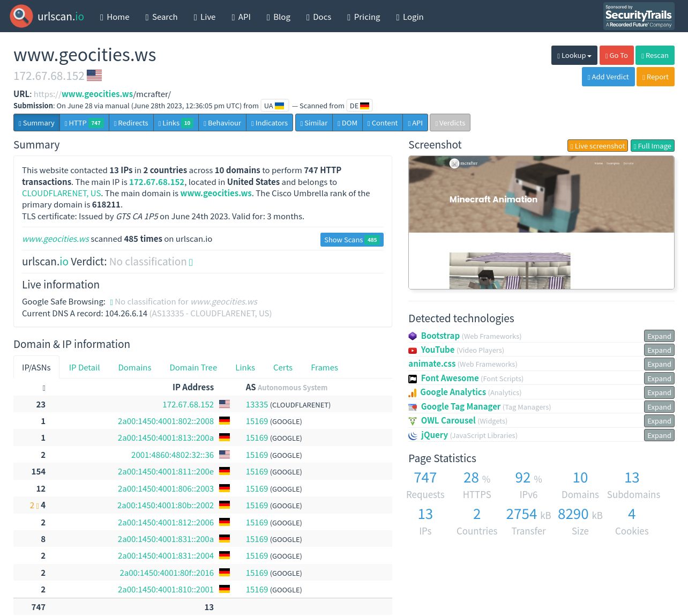
Task: Open the Certs tab
Action: (283, 367)
